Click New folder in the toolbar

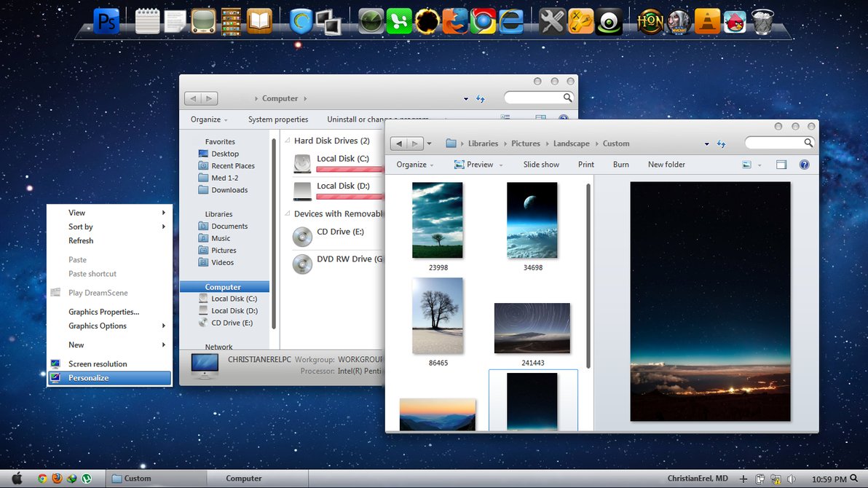(x=666, y=165)
